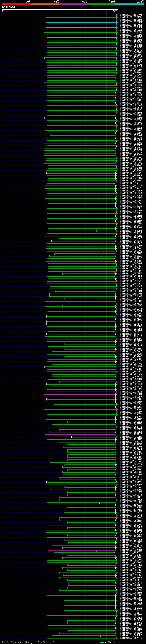Click the green alignment bar for C6TC18
The height and width of the screenshot is (644, 146).
coord(80,30)
